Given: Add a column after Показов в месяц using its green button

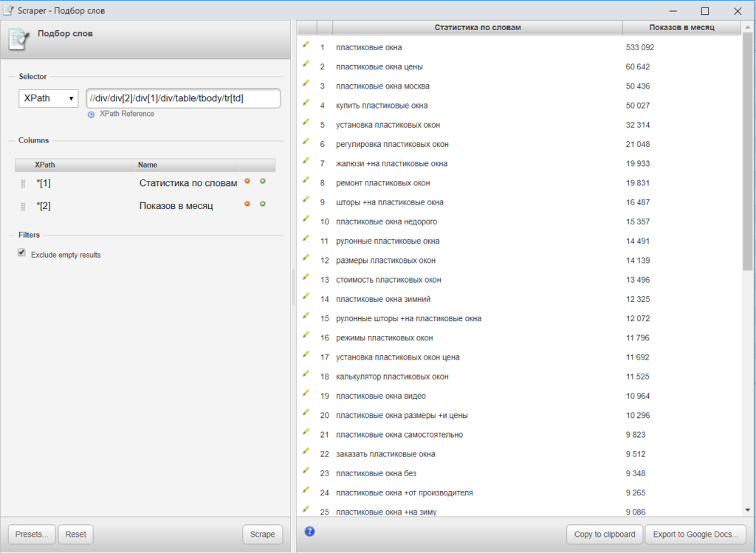Looking at the screenshot, I should click(263, 204).
